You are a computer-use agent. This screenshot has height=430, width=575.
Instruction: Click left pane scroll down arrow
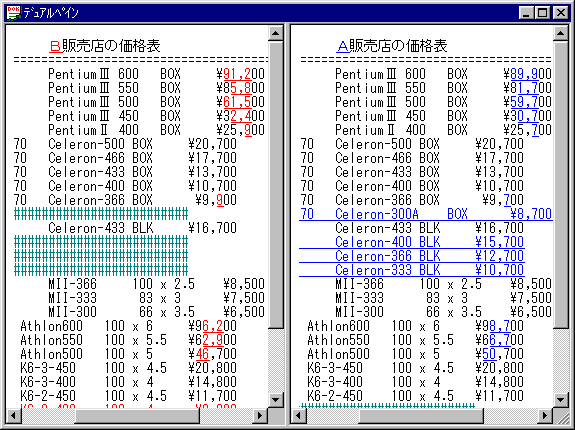tap(275, 399)
